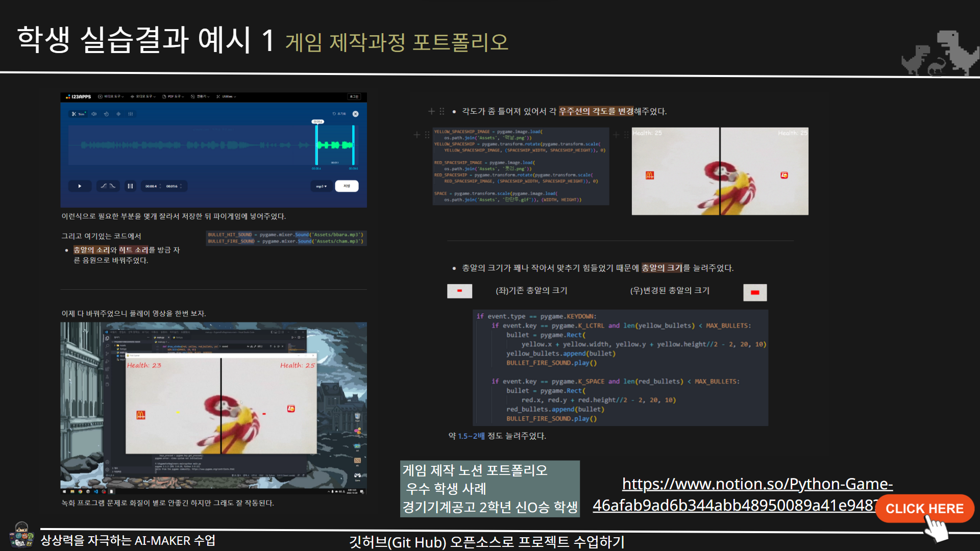Click the white 저장 save button
Viewport: 980px width, 551px height.
pos(347,186)
